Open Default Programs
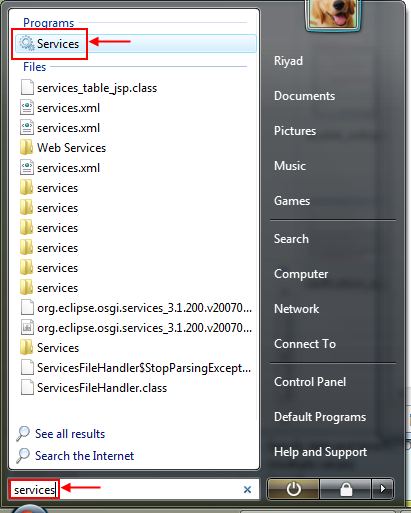The height and width of the screenshot is (513, 411). coord(320,417)
